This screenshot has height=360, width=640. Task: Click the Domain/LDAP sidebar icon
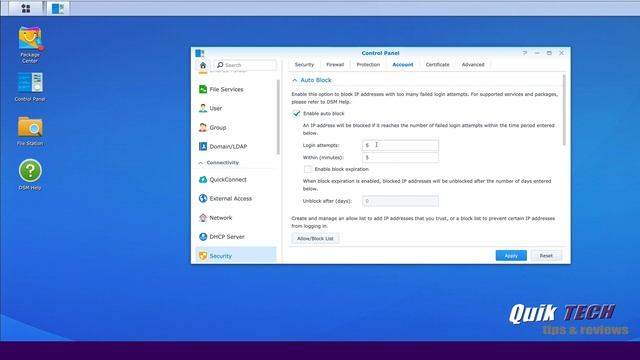203,146
